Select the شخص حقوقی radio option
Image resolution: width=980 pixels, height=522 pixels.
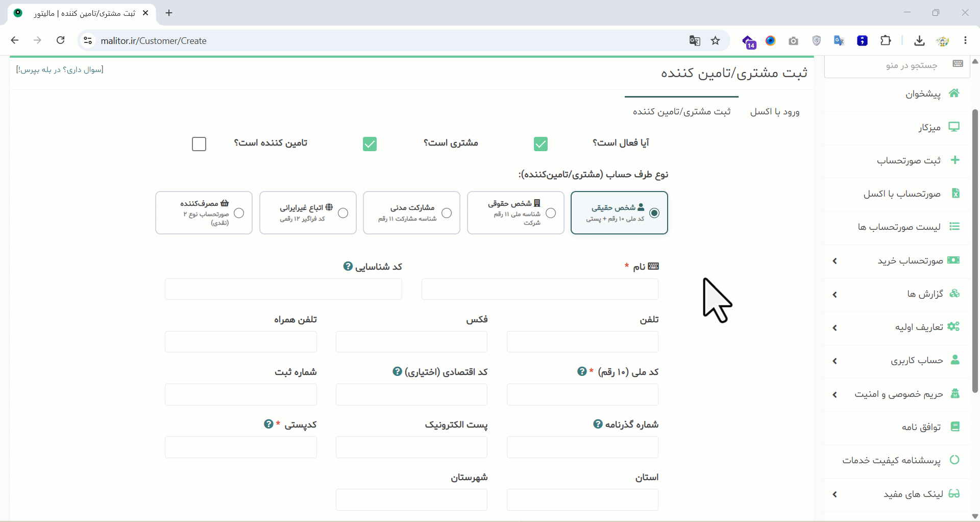pyautogui.click(x=551, y=213)
